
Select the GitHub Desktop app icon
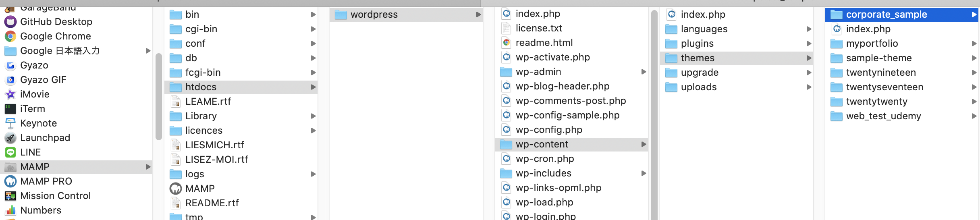point(10,22)
